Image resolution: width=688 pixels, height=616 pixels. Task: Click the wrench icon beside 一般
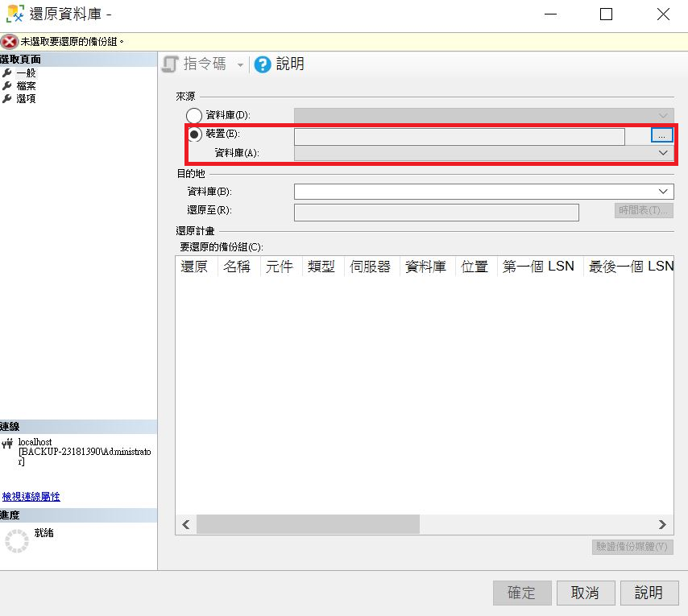(6, 72)
